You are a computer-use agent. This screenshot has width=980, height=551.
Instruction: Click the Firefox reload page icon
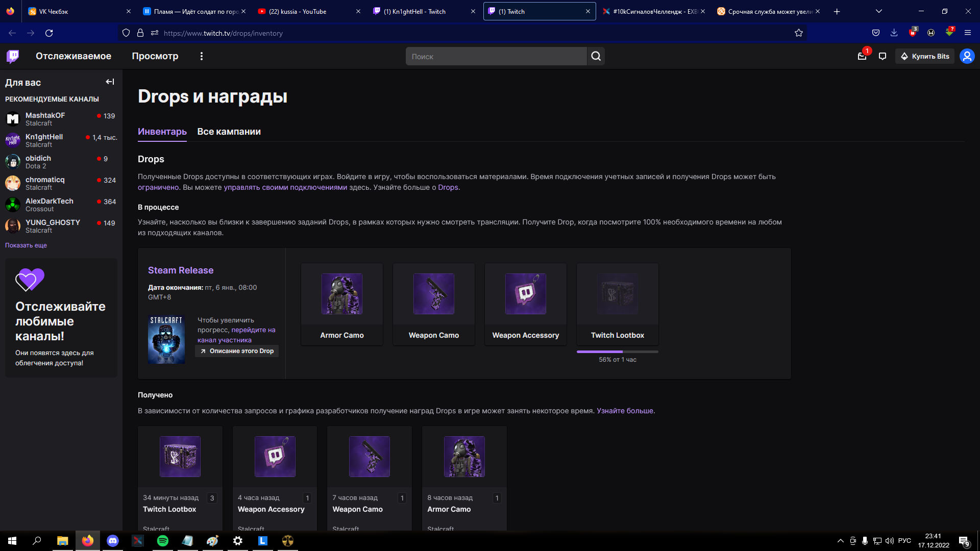coord(49,33)
